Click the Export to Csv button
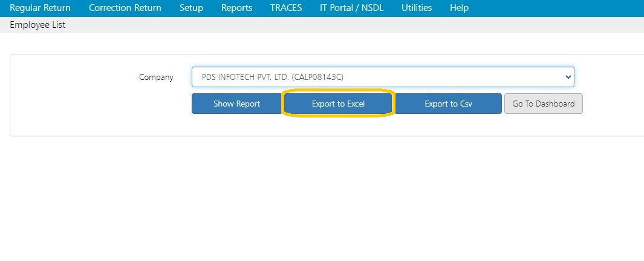 (448, 104)
